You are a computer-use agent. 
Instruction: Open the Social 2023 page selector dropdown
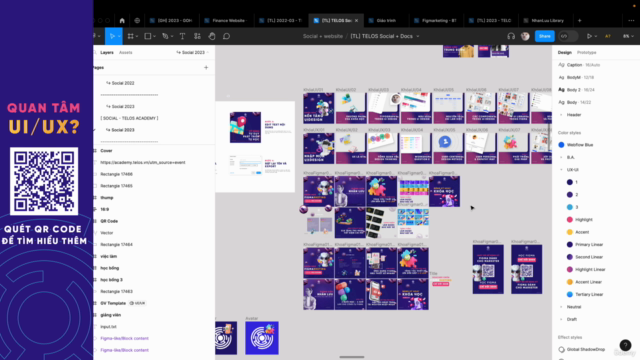click(x=192, y=52)
